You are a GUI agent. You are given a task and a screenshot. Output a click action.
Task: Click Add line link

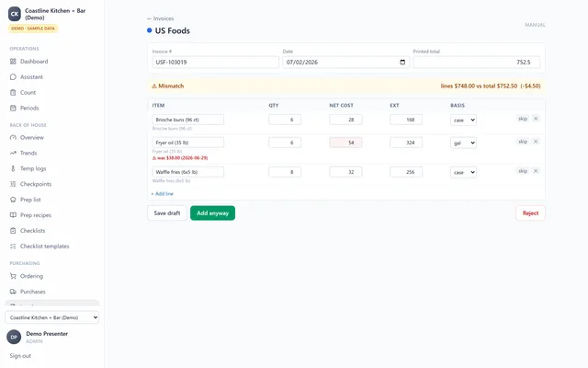(x=163, y=194)
